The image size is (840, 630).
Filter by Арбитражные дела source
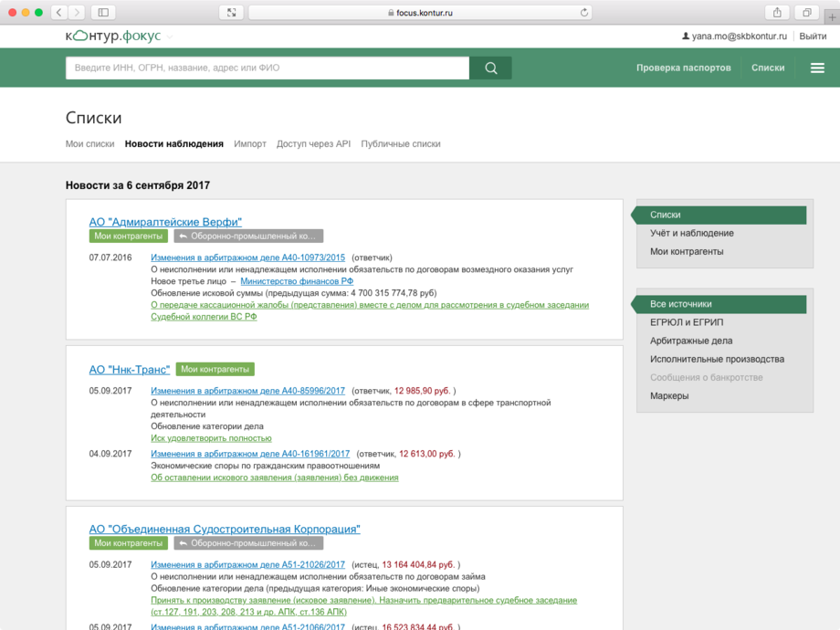click(690, 341)
